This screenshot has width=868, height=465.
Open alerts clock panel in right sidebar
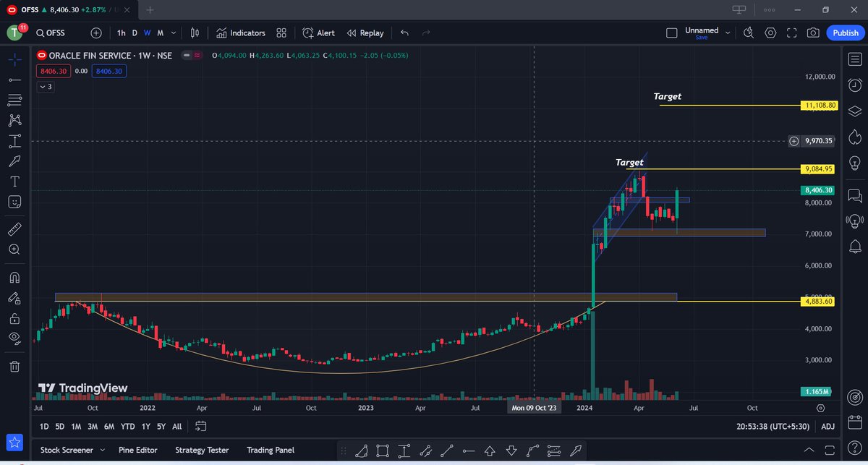[854, 84]
